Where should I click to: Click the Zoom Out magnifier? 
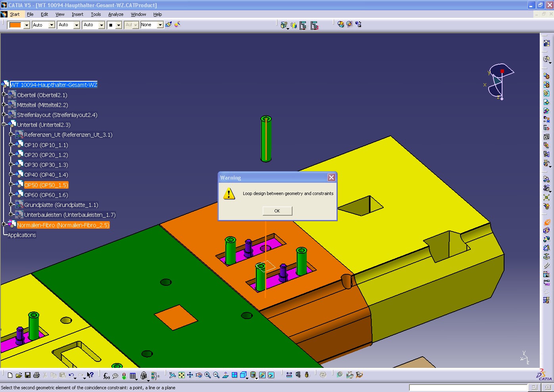click(216, 375)
